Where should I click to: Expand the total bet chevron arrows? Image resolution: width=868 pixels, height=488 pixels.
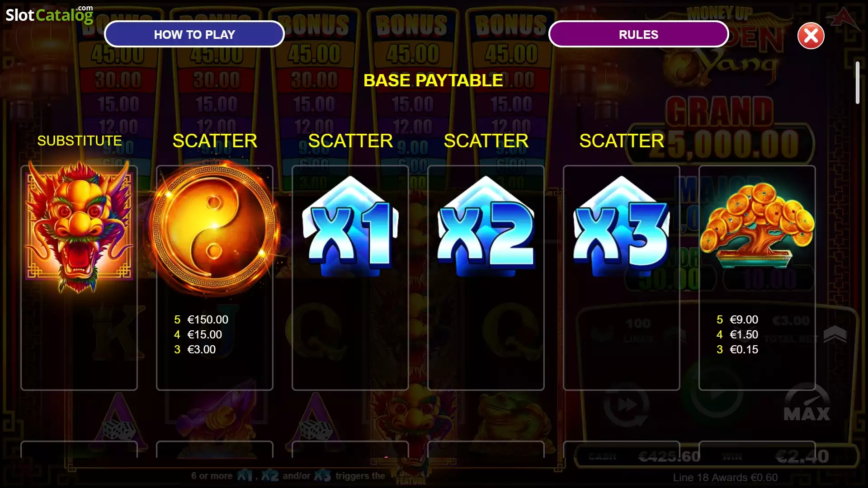click(835, 335)
